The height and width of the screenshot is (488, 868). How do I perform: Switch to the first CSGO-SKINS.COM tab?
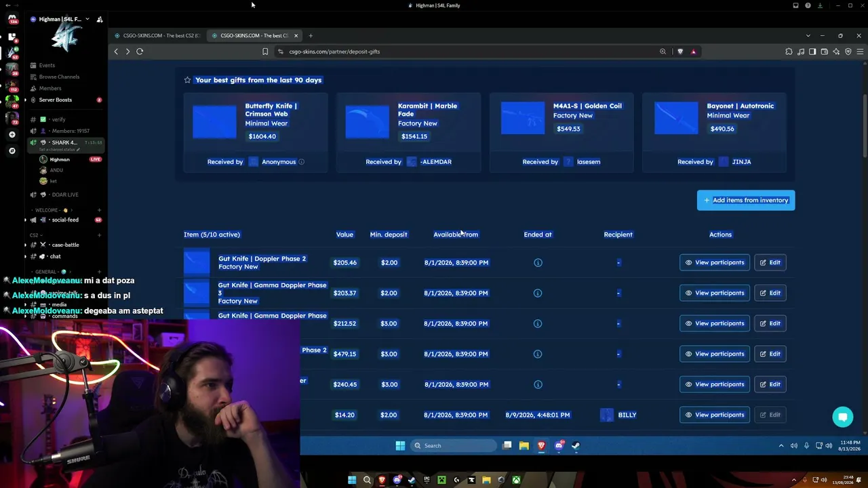click(157, 35)
